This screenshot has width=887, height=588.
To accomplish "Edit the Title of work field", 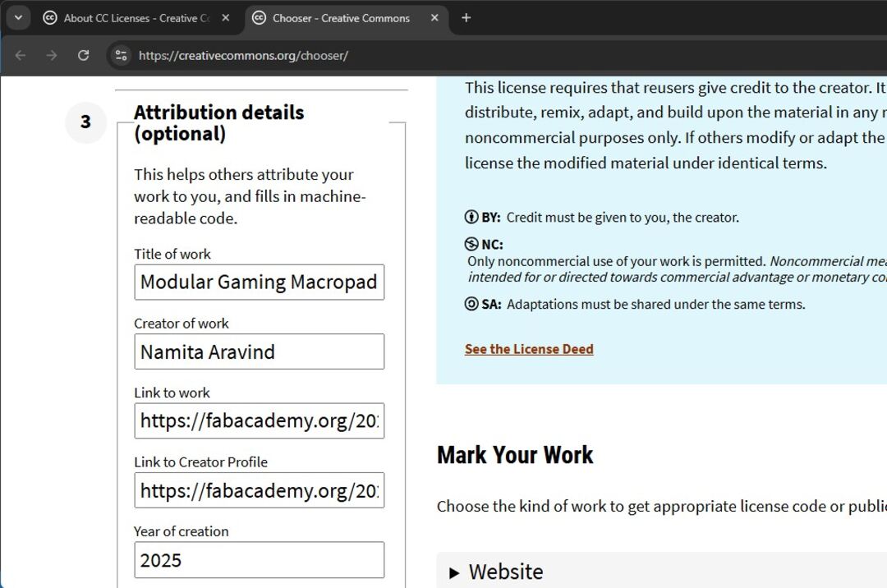I will point(259,283).
